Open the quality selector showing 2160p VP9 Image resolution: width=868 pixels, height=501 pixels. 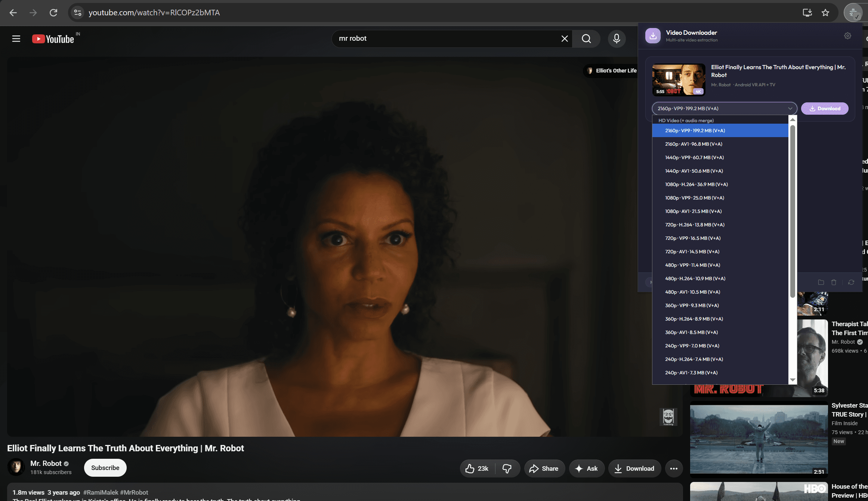click(x=724, y=108)
